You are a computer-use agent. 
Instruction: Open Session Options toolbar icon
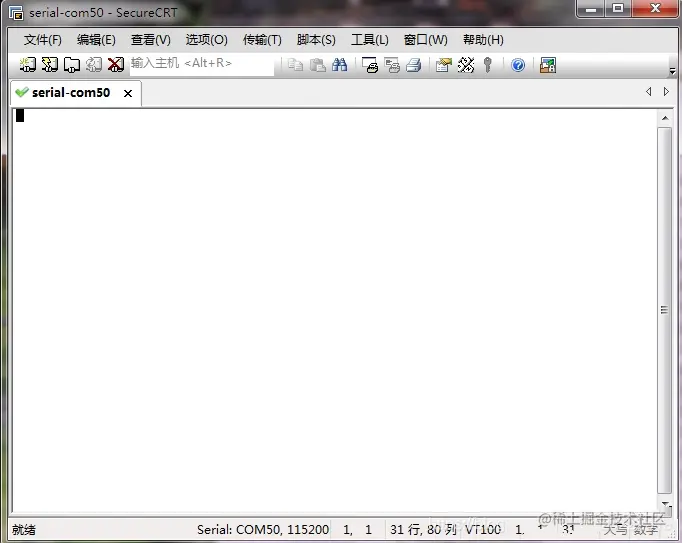point(444,65)
